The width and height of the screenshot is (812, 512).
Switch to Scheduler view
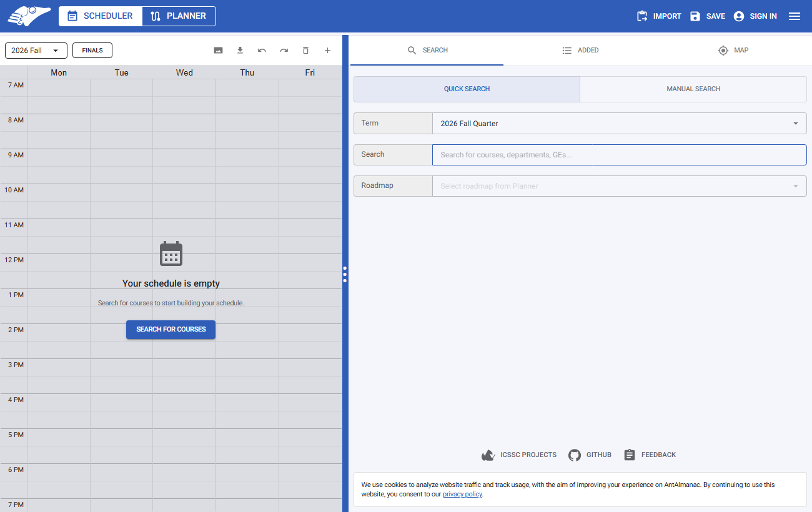point(101,16)
